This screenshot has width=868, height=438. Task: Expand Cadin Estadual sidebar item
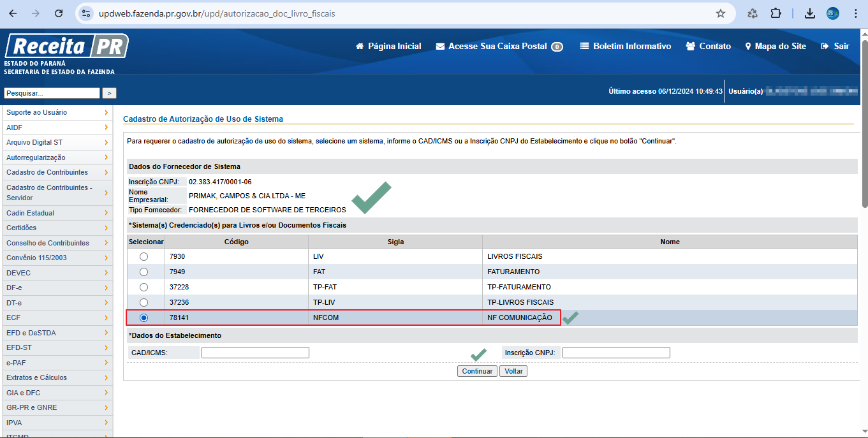coord(57,213)
